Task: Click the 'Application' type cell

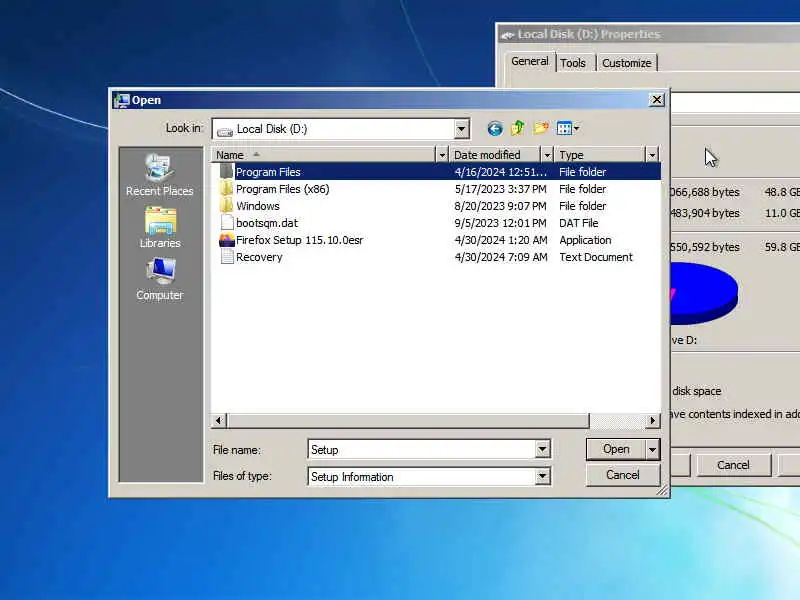Action: tap(585, 240)
